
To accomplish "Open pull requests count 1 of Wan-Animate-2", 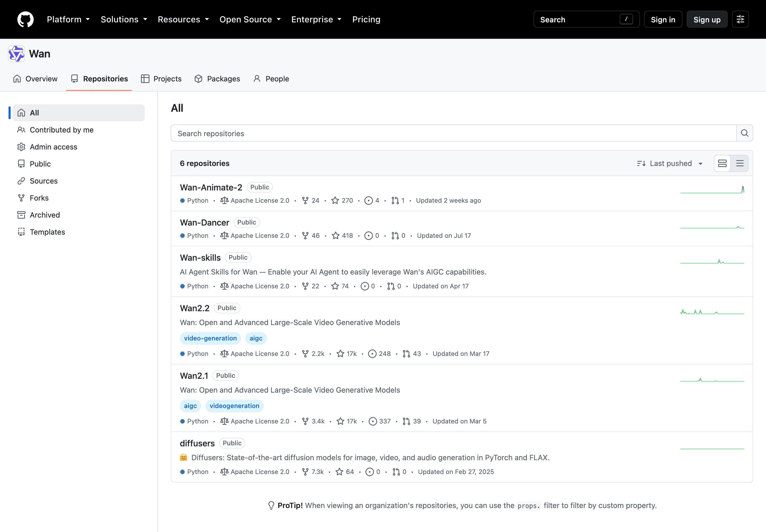I will (x=398, y=200).
